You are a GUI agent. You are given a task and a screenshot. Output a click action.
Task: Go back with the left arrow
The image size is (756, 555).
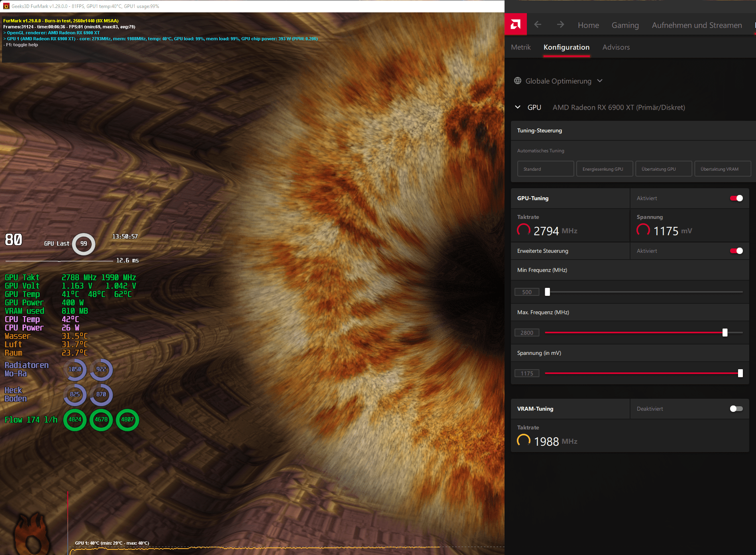pos(538,25)
